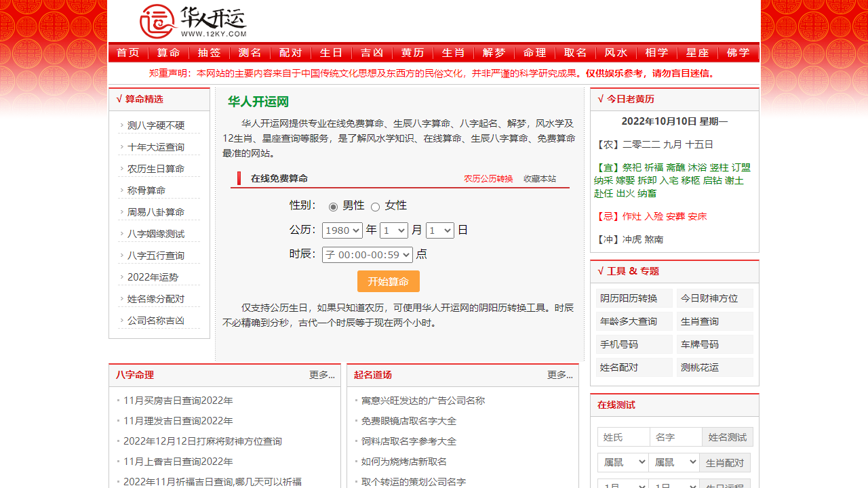This screenshot has height=488, width=868.
Task: Click the 生肖配对 button
Action: pyautogui.click(x=725, y=463)
